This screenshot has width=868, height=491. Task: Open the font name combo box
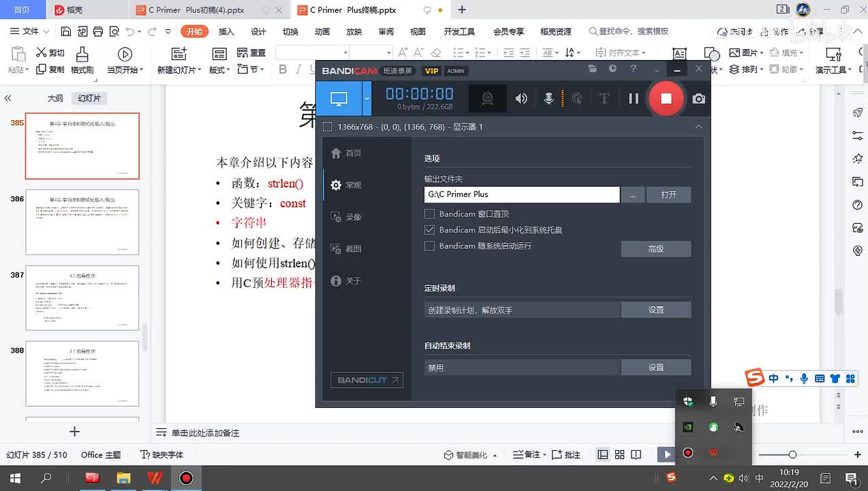[x=312, y=53]
